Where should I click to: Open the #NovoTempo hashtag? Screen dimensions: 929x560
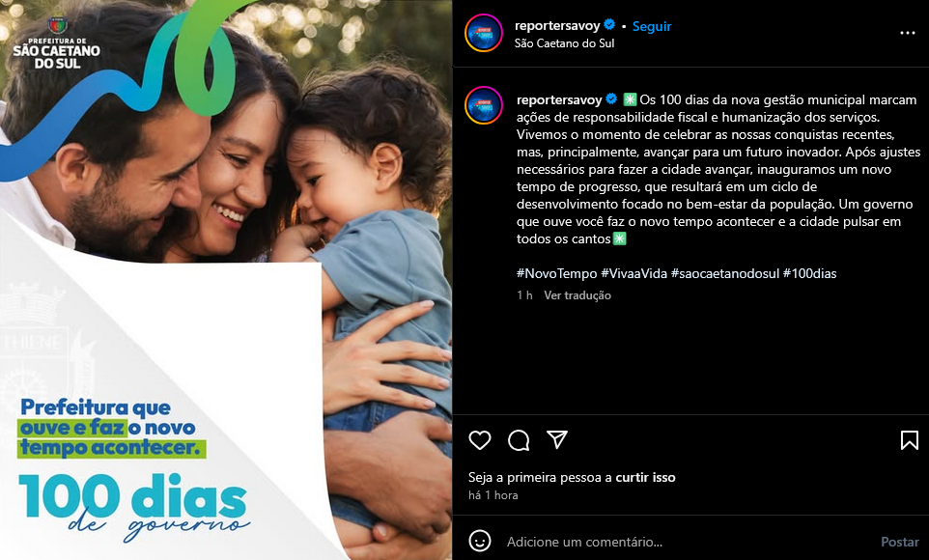pyautogui.click(x=556, y=273)
